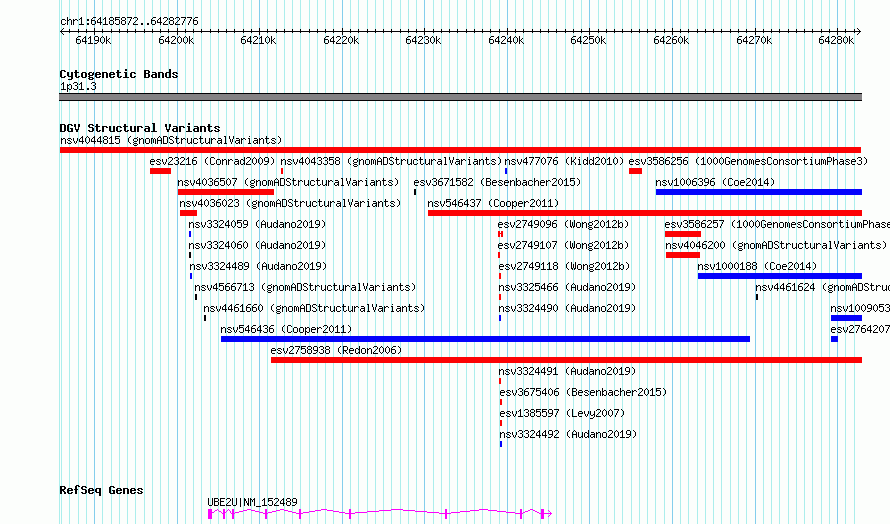Open nsv3324492 (Audano2019) label
Image resolution: width=890 pixels, height=524 pixels.
(x=568, y=434)
